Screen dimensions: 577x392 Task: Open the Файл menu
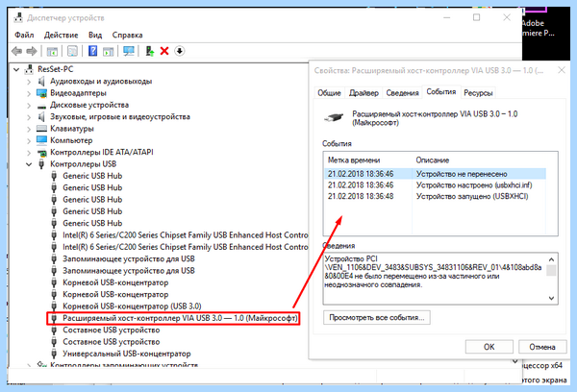tap(24, 35)
